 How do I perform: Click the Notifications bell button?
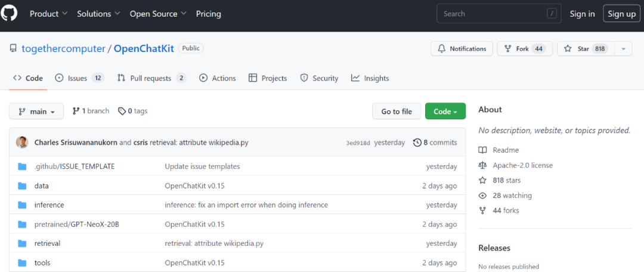tap(462, 49)
